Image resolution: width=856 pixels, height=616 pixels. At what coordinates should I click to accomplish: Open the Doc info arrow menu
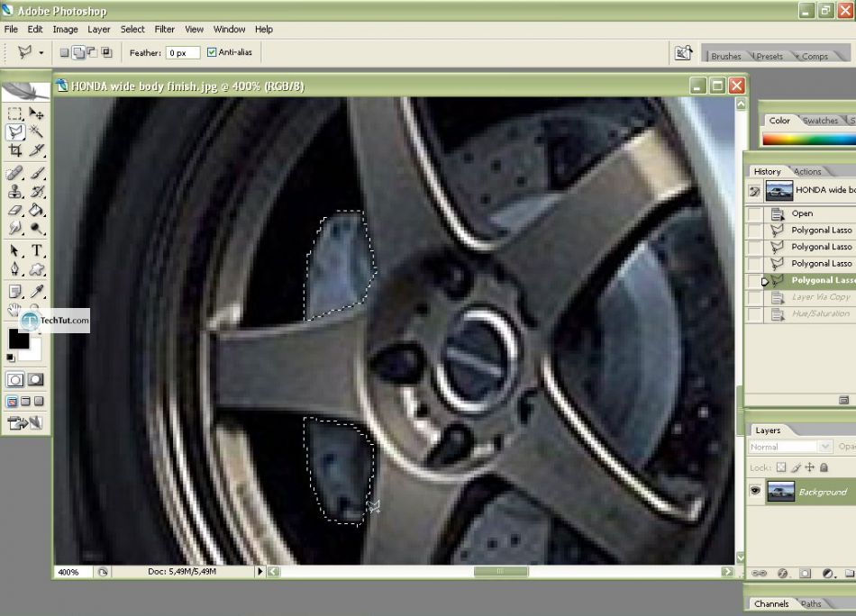(x=260, y=571)
